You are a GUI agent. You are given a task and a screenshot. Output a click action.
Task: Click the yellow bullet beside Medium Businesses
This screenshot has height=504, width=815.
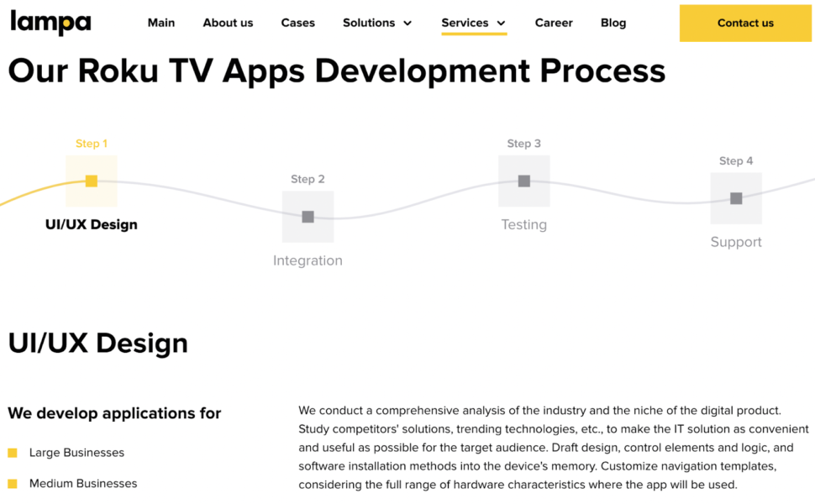(12, 482)
